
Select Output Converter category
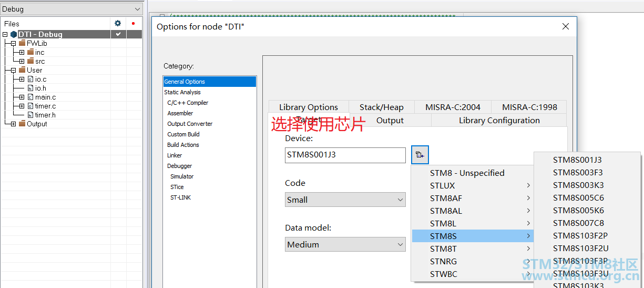tap(190, 124)
